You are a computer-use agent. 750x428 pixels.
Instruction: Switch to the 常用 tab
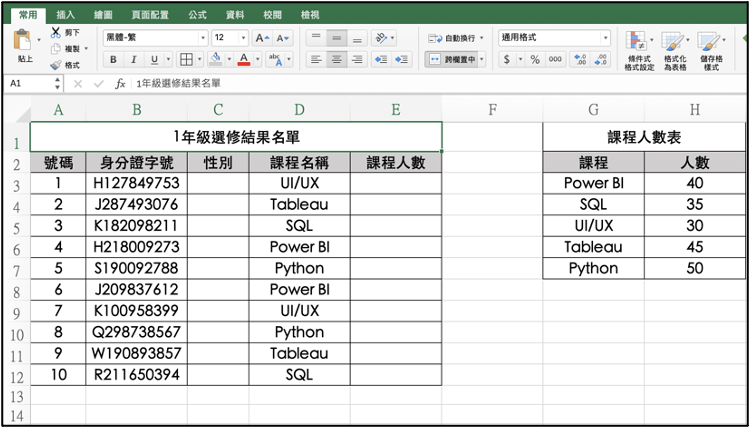pos(28,15)
